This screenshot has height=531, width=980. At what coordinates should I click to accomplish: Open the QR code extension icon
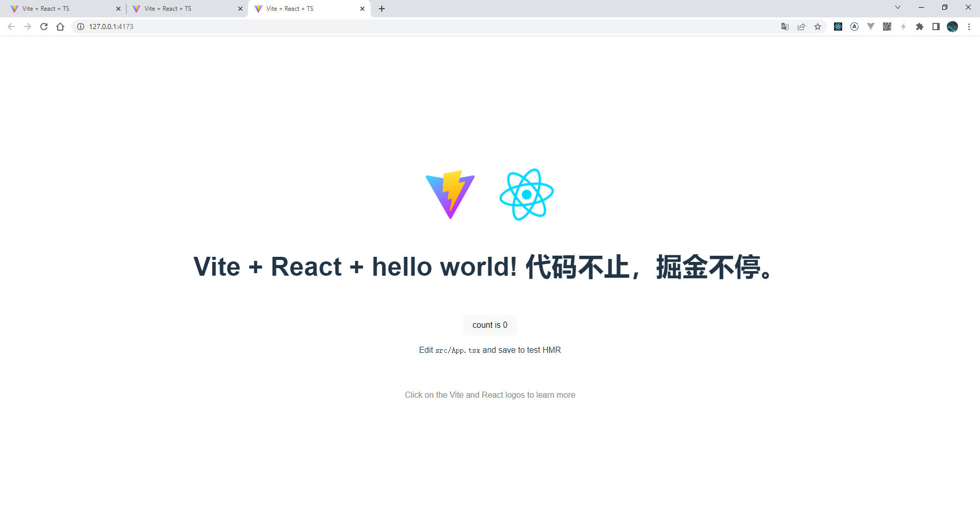[887, 27]
